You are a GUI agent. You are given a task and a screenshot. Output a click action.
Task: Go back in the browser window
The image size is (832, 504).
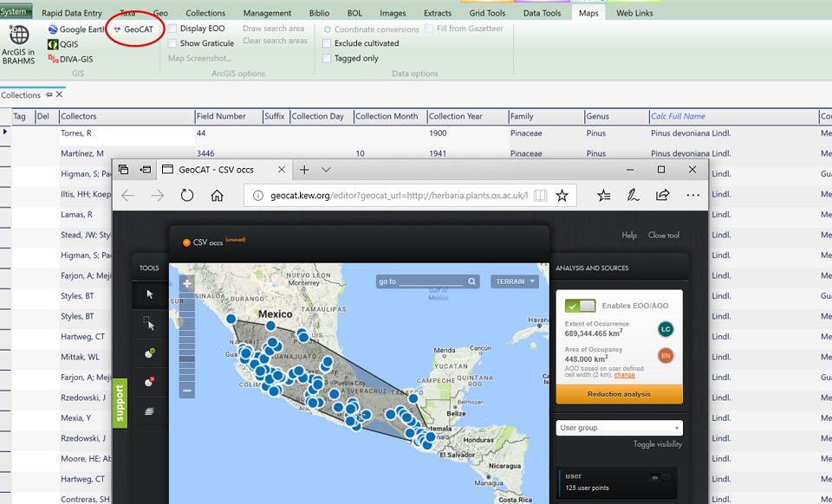coord(128,196)
